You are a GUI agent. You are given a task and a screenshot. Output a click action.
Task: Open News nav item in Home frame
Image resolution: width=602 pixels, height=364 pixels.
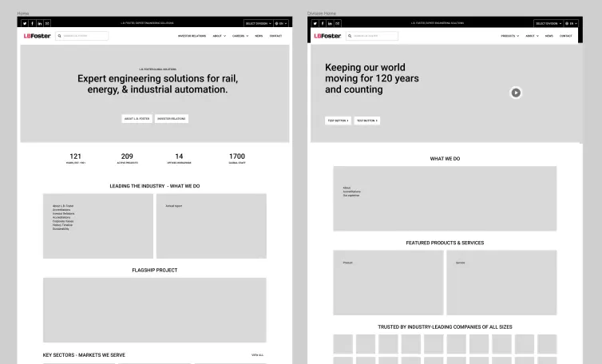[x=259, y=36]
